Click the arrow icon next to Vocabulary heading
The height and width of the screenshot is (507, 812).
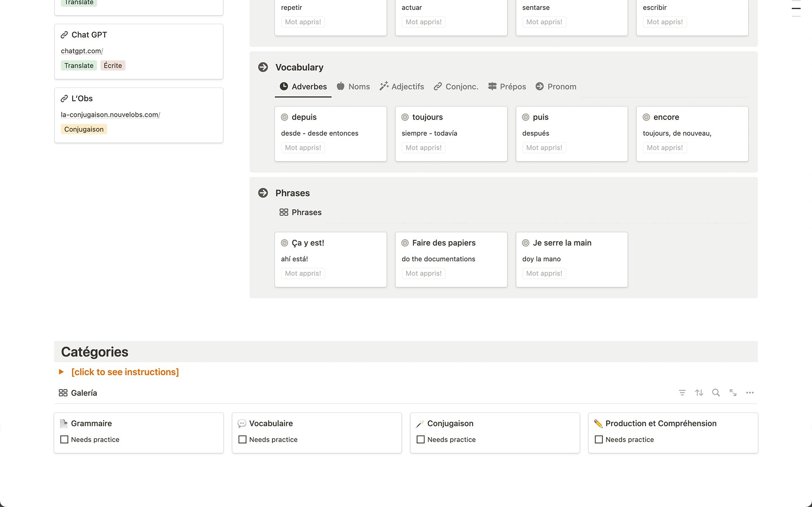(x=263, y=67)
